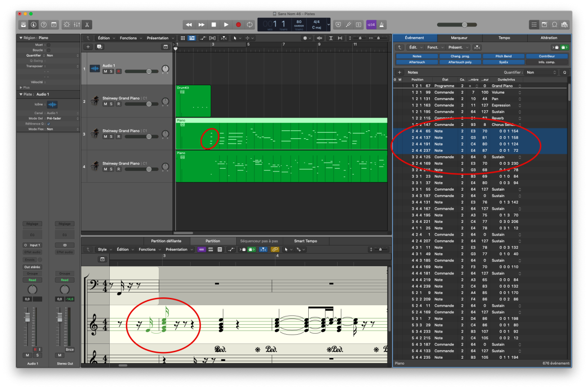Viewport: 588px width, 389px height.
Task: Start recording with red Record button
Action: tap(238, 24)
